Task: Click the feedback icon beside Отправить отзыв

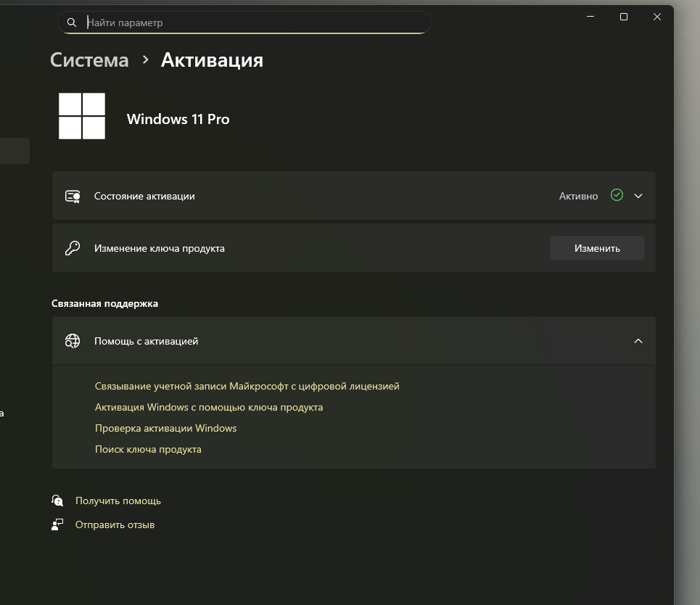Action: 58,524
